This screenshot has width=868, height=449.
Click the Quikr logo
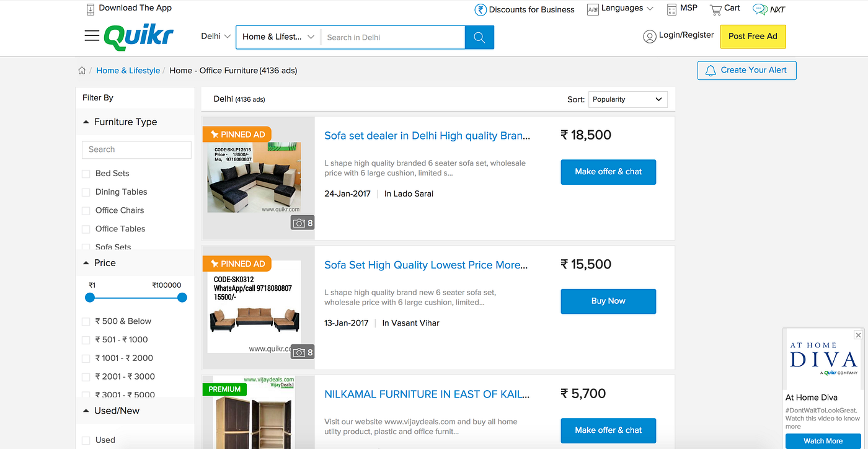click(x=139, y=37)
